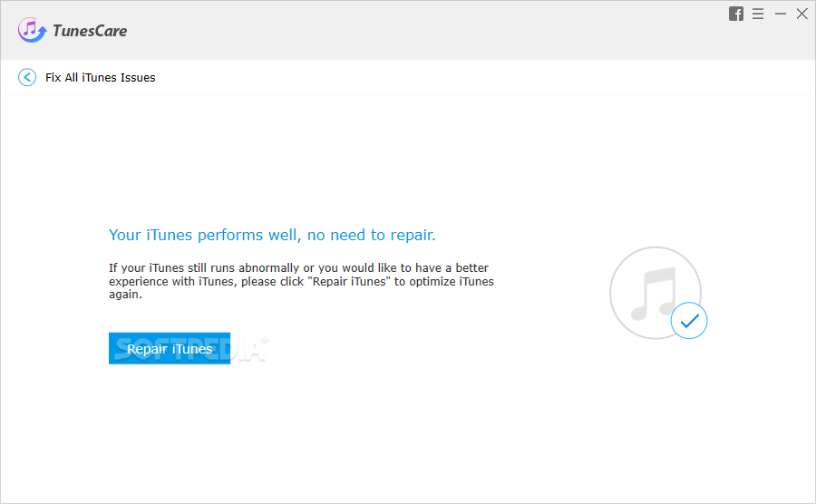Close the TunesCare window
The width and height of the screenshot is (816, 504).
[x=802, y=14]
